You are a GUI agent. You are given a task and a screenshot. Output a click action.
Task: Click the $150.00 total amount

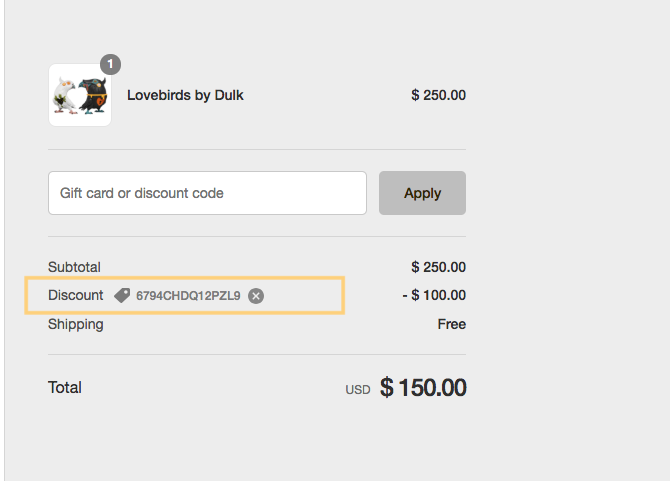pyautogui.click(x=423, y=388)
